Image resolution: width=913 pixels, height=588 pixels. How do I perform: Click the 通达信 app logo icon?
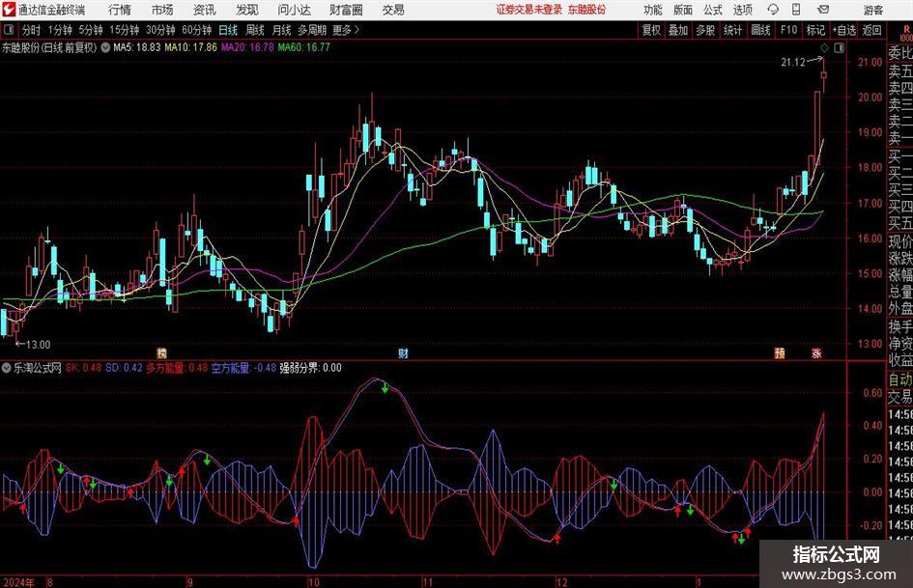pos(9,10)
